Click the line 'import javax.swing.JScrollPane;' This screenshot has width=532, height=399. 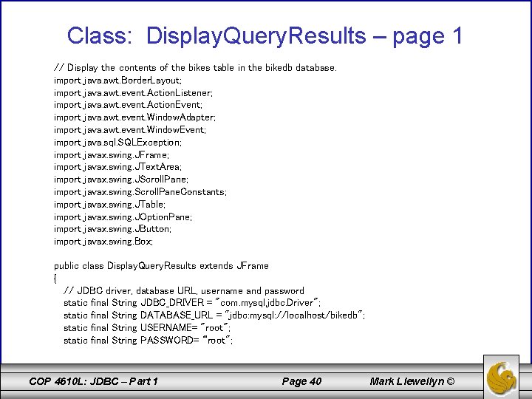click(x=120, y=179)
